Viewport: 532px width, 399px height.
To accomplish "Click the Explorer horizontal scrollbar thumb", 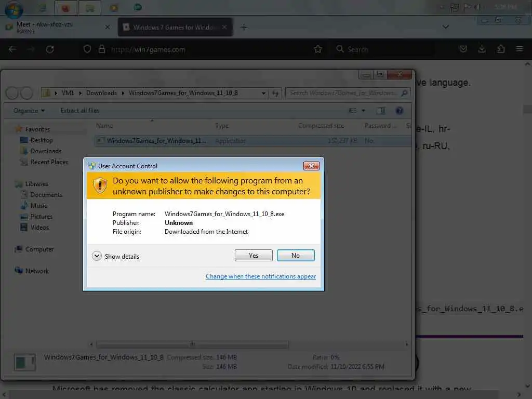I will point(192,344).
